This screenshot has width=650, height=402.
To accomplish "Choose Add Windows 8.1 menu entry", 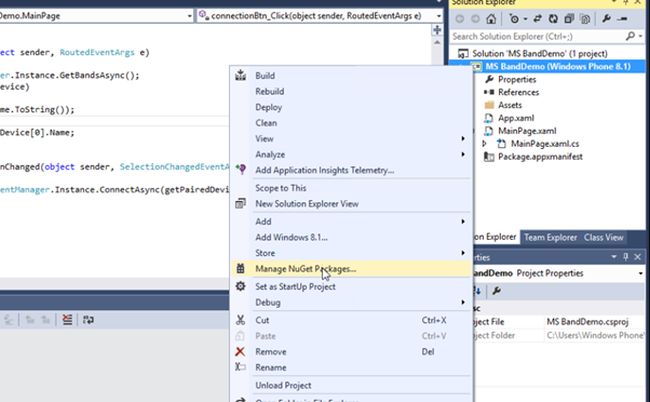I will [x=352, y=237].
